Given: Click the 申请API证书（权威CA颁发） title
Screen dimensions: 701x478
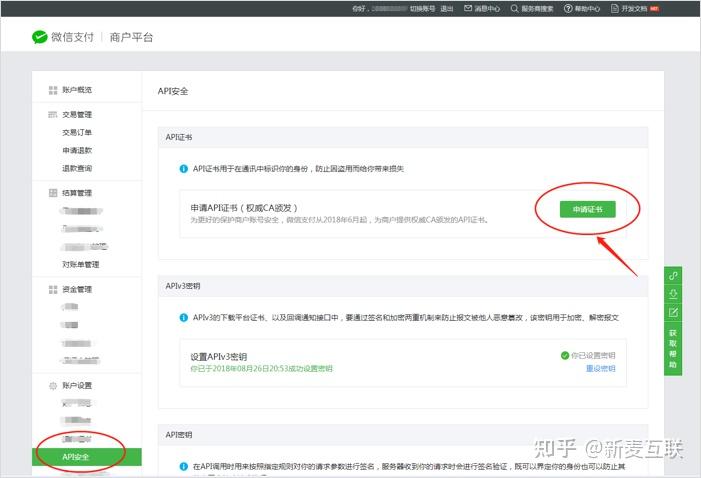Looking at the screenshot, I should 244,208.
